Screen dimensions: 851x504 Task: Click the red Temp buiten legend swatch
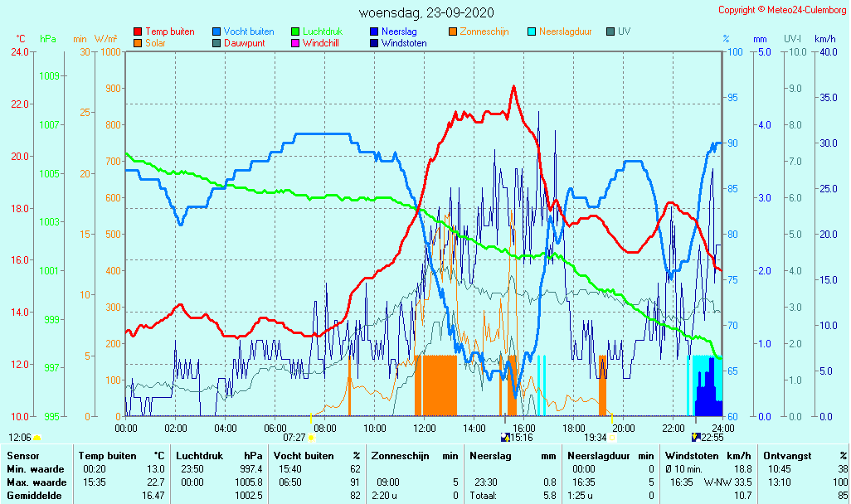tap(138, 32)
